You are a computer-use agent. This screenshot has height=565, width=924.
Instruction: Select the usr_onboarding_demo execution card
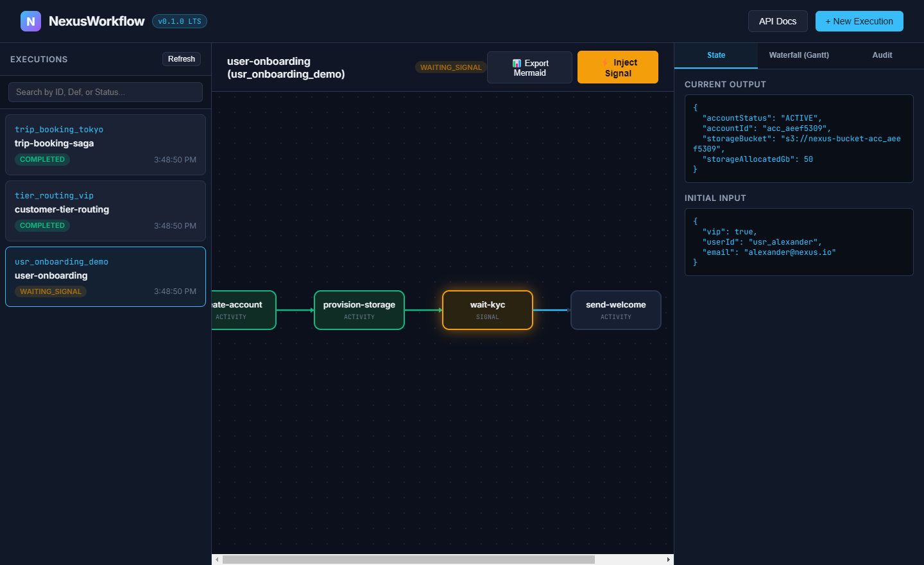coord(105,277)
